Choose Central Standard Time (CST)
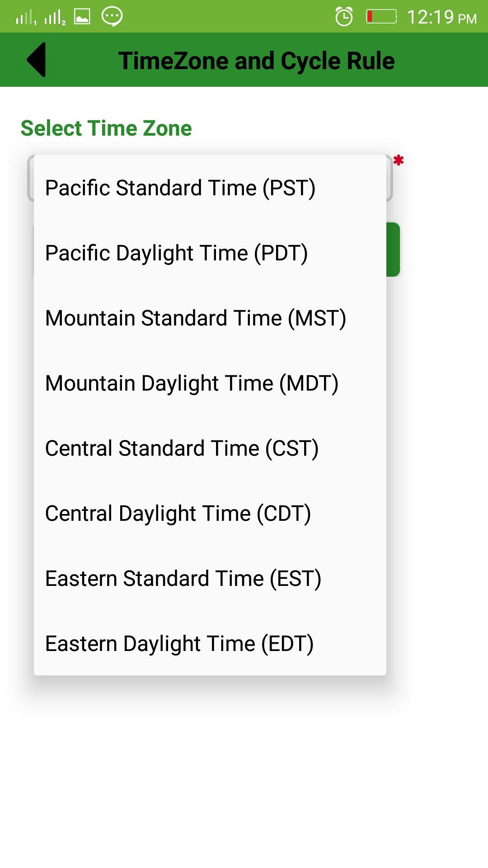Screen dimensions: 488x868 pyautogui.click(x=182, y=448)
